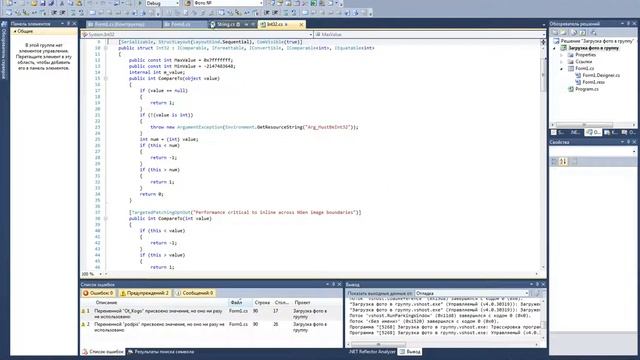Expand the Ссылки references folder
The height and width of the screenshot is (360, 640).
point(562,62)
